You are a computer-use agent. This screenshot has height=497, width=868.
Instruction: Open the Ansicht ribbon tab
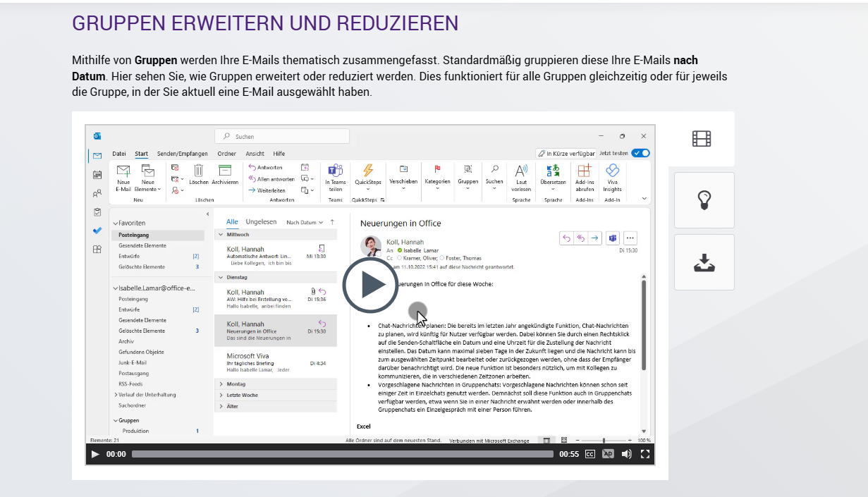pyautogui.click(x=255, y=154)
